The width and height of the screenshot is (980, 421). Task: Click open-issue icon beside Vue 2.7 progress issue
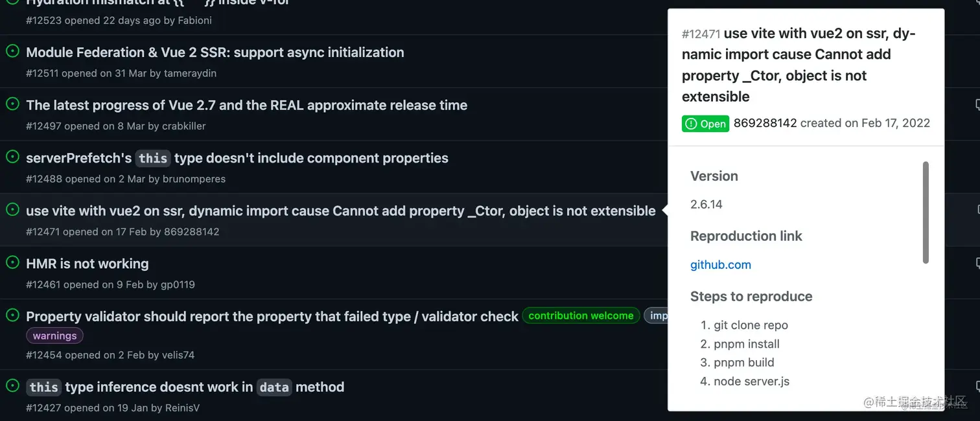point(12,104)
